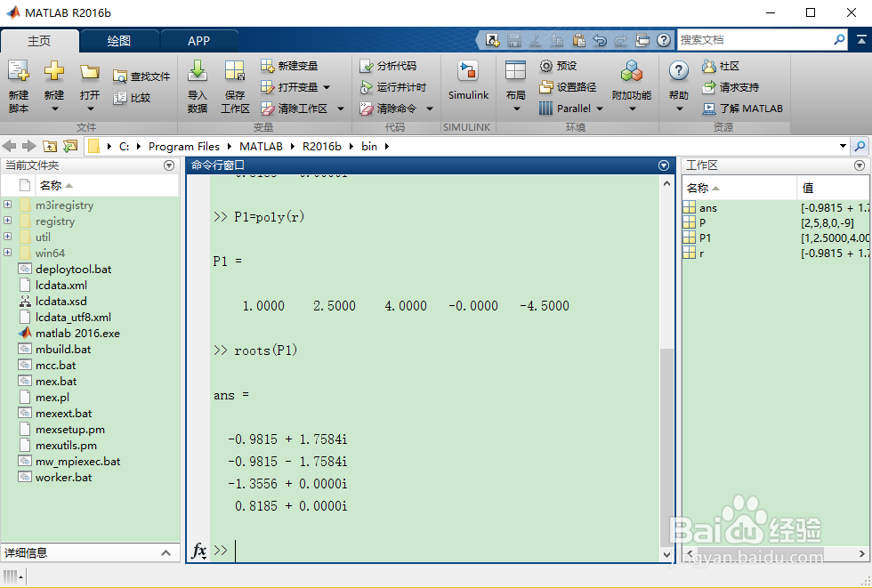This screenshot has height=588, width=872.
Task: Expand the Clear Commands (清除命令) dropdown
Action: 429,109
